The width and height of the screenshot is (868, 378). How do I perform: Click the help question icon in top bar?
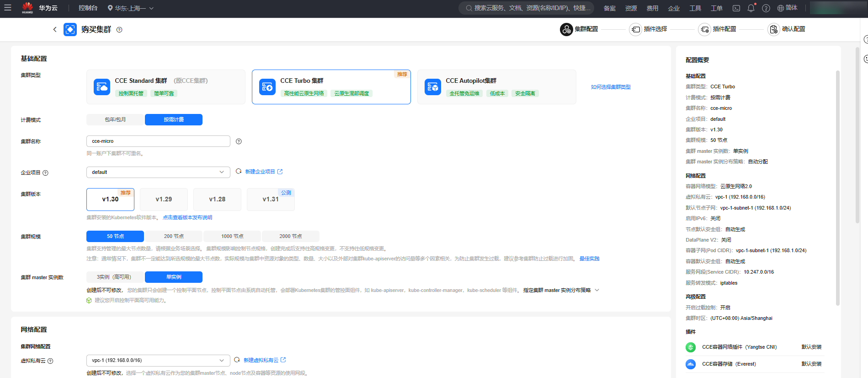coord(766,8)
